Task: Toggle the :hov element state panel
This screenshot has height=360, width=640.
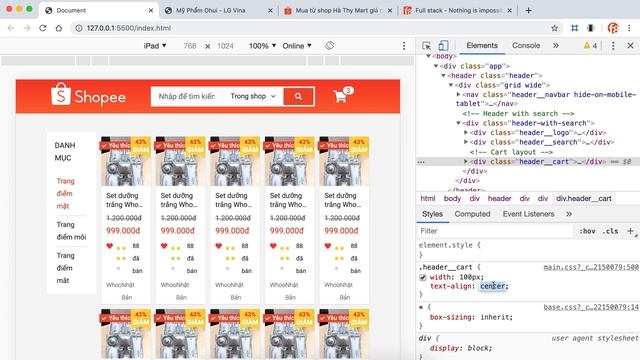Action: click(587, 231)
